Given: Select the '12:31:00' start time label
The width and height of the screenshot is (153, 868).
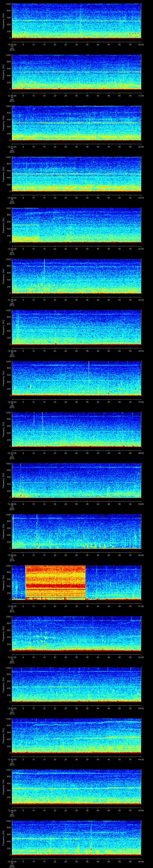Looking at the screenshot, I should coord(12,147).
